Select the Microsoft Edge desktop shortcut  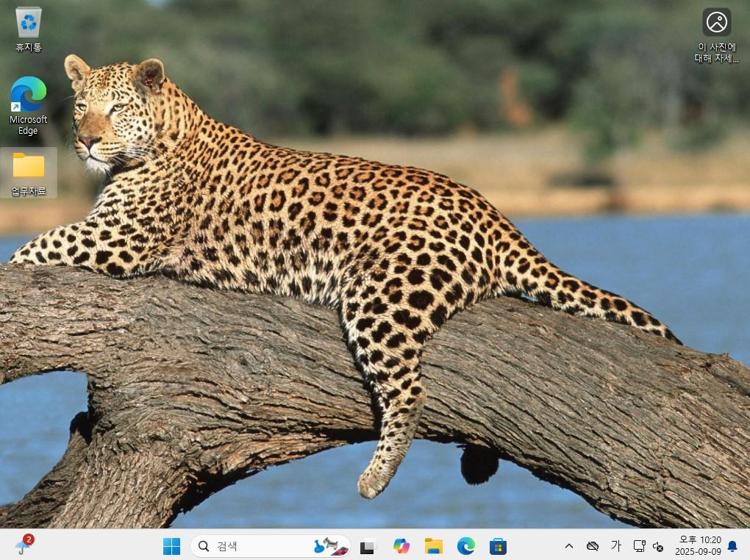(28, 106)
